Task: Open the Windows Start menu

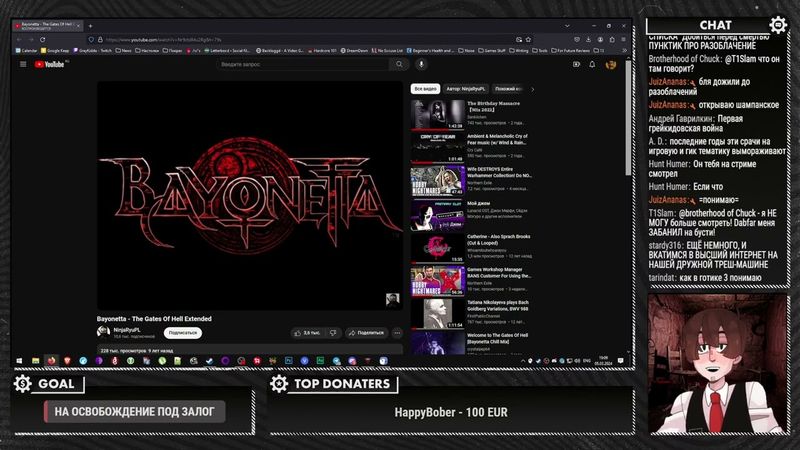Action: tap(19, 360)
